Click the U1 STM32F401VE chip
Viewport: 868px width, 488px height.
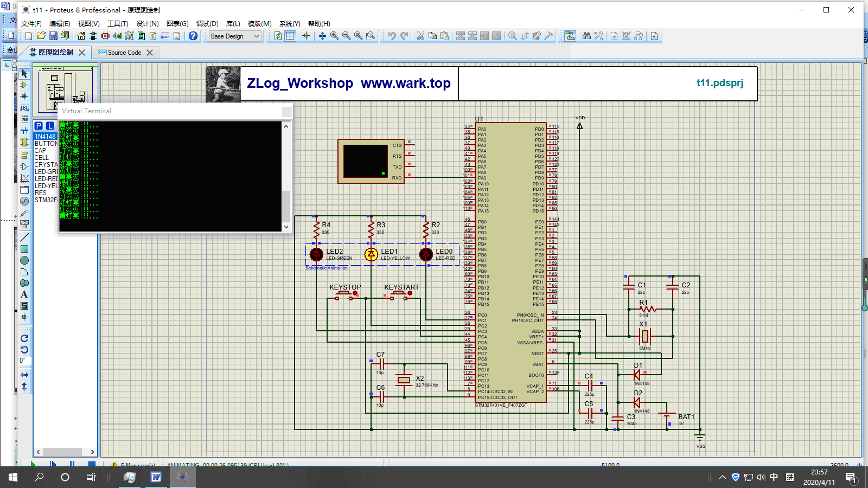[x=510, y=262]
